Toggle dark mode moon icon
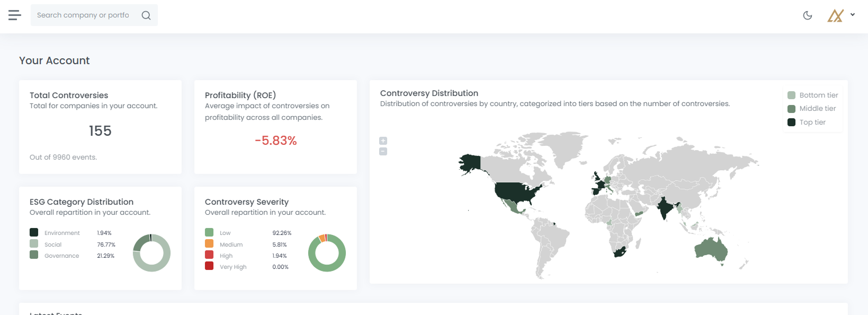The height and width of the screenshot is (315, 868). [x=808, y=15]
